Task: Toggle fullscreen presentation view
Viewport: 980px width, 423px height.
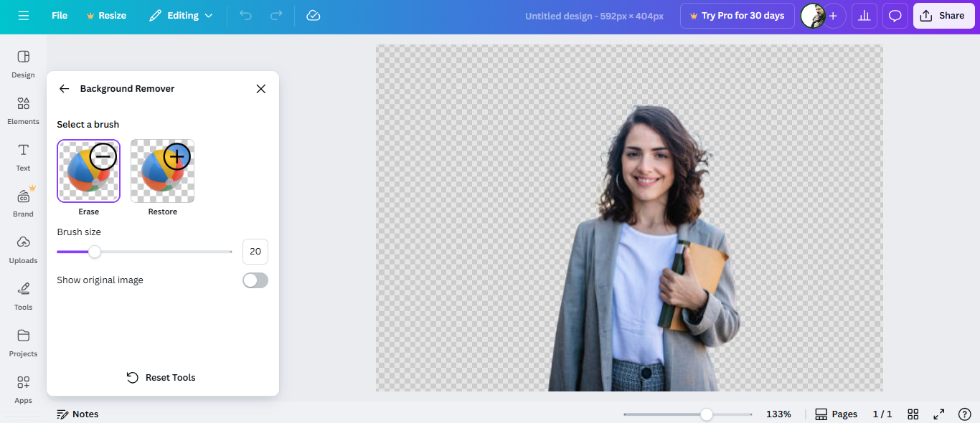Action: (938, 414)
